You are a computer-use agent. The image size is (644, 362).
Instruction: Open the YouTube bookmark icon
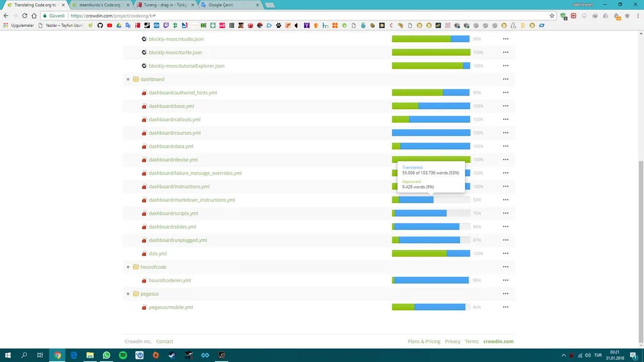click(110, 25)
